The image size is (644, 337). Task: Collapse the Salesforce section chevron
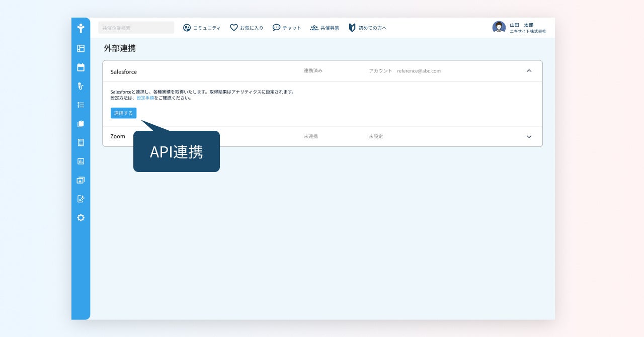tap(529, 71)
